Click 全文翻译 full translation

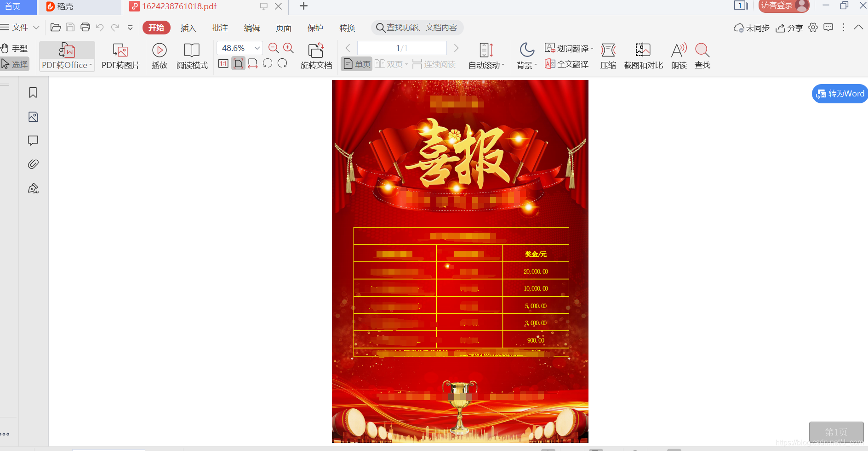click(x=566, y=64)
